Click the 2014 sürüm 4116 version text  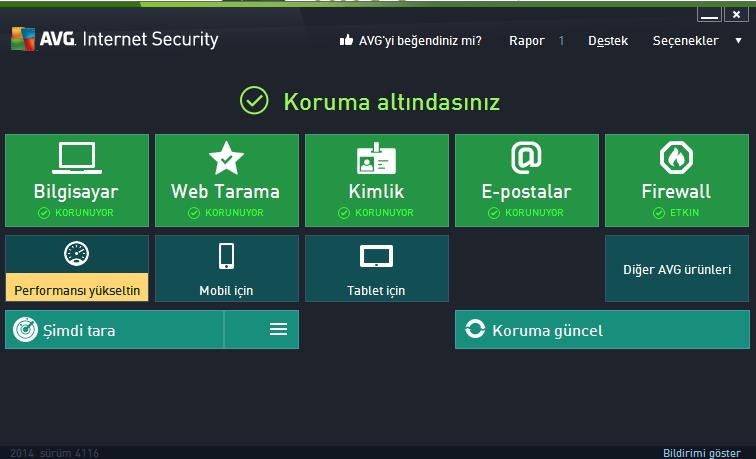[x=54, y=453]
